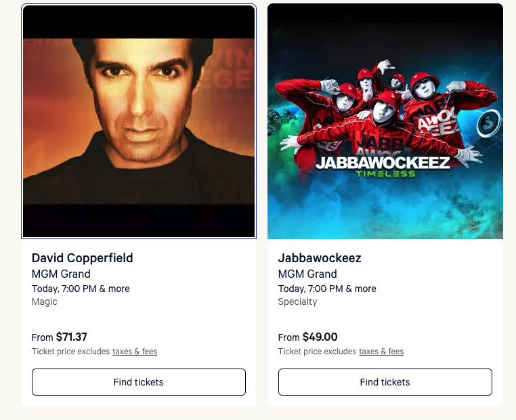Screen dimensions: 516x420
Task: Open taxes & fees link for David Copperfield
Action: pyautogui.click(x=135, y=352)
